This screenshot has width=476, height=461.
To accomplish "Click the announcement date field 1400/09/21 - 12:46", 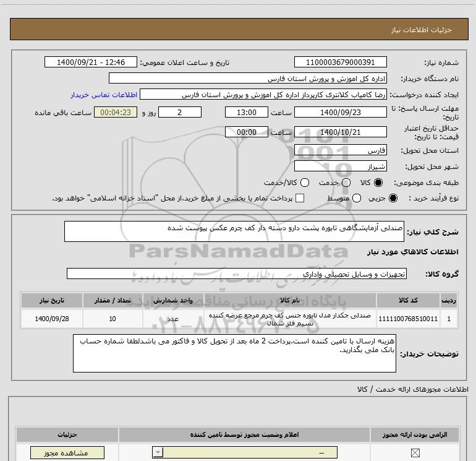I will (91, 62).
